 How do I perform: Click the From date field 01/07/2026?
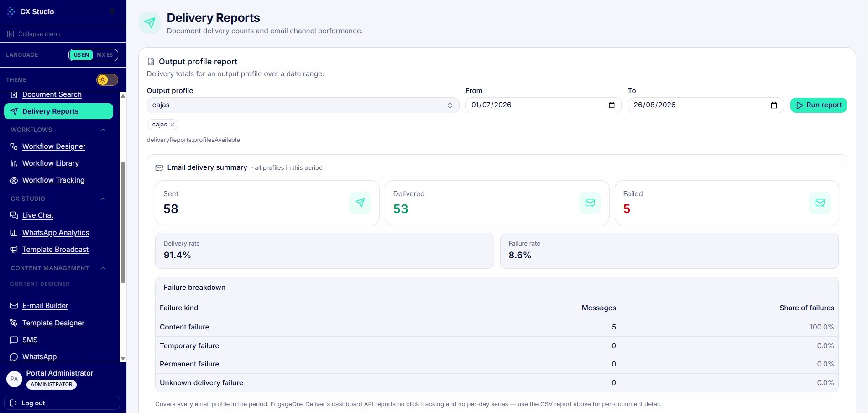[x=543, y=105]
